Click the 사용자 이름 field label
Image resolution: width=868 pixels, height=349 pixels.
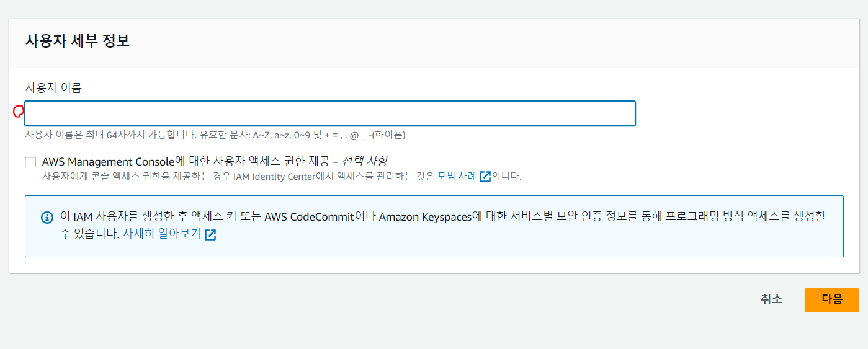(53, 87)
